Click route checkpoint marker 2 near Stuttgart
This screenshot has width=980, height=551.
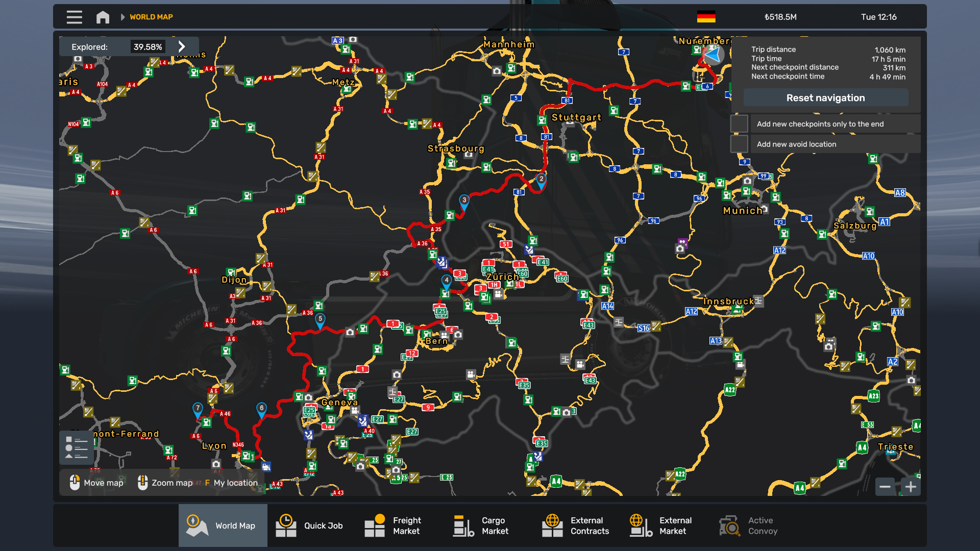click(x=541, y=180)
